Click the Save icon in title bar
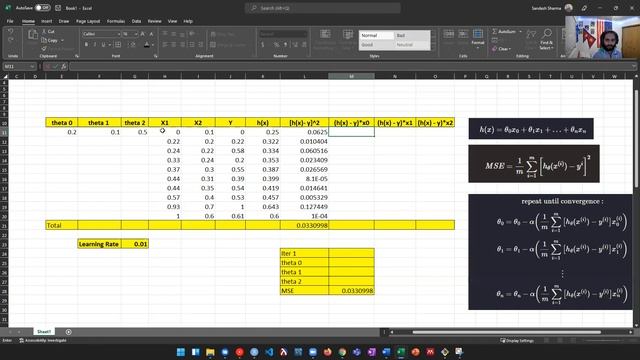Image resolution: width=640 pixels, height=360 pixels. (x=58, y=8)
